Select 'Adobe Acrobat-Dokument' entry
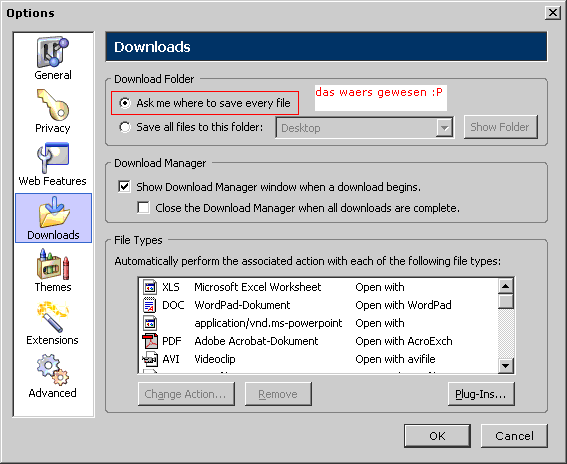The width and height of the screenshot is (567, 464). tap(256, 341)
